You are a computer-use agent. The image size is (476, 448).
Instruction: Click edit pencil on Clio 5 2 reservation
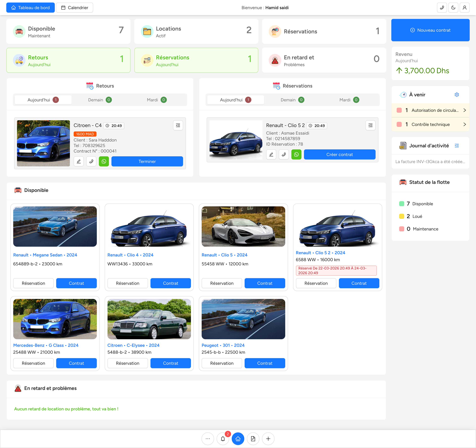271,154
